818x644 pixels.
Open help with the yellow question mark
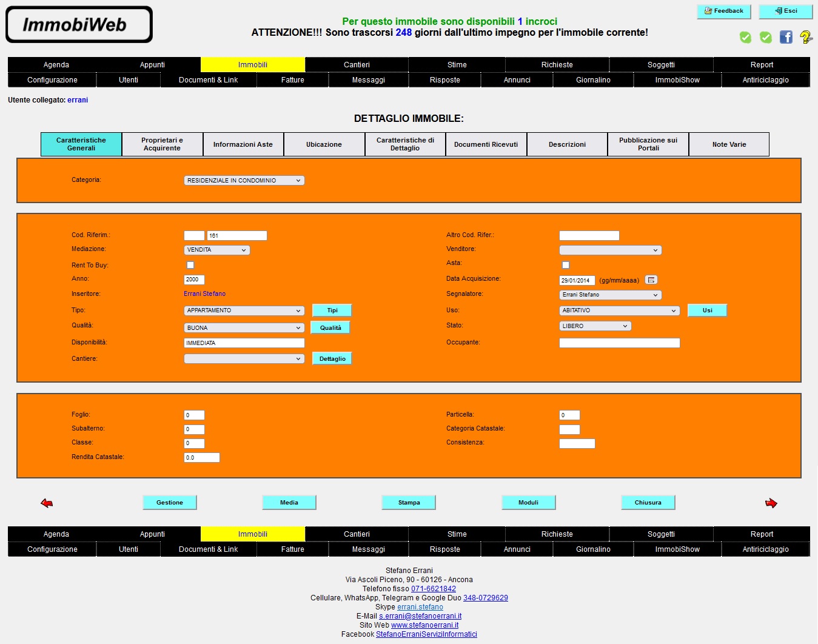(805, 37)
